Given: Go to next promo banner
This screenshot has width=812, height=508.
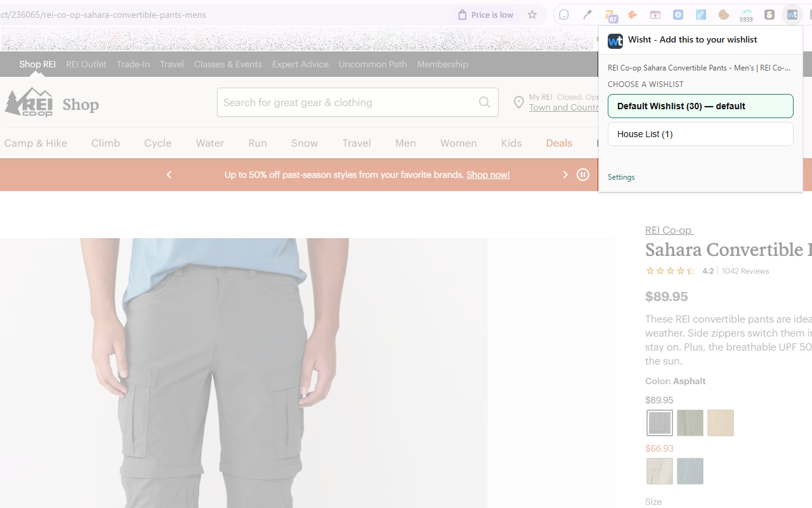Looking at the screenshot, I should 565,175.
